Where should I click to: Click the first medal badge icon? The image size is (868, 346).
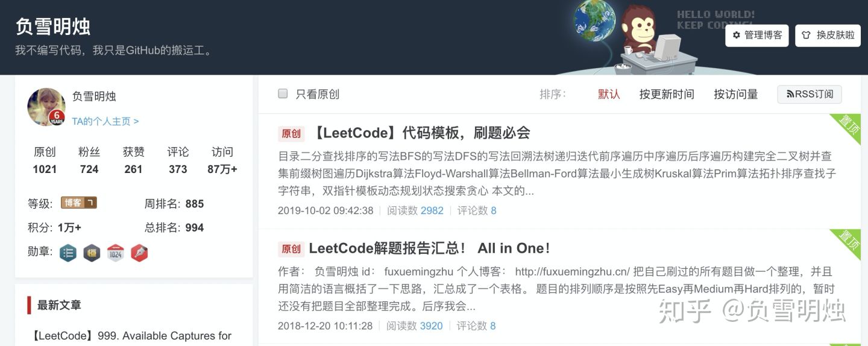[x=68, y=253]
